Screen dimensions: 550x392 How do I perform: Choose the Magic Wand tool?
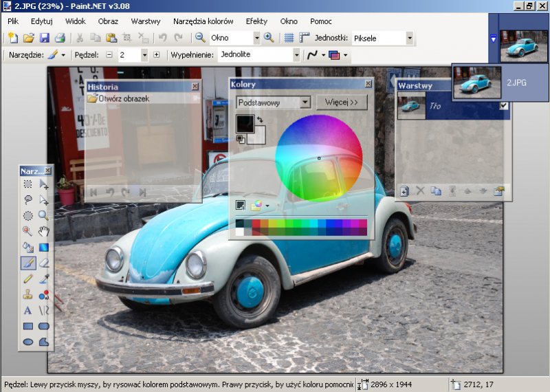28,231
